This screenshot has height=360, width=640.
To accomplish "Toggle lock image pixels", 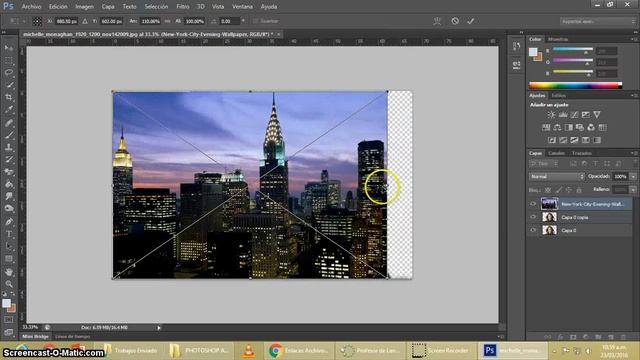I will point(558,190).
